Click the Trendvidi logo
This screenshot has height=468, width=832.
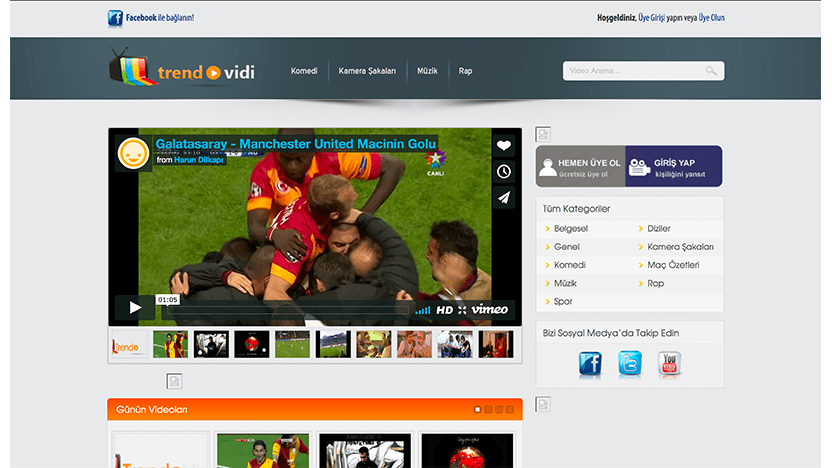tap(181, 71)
